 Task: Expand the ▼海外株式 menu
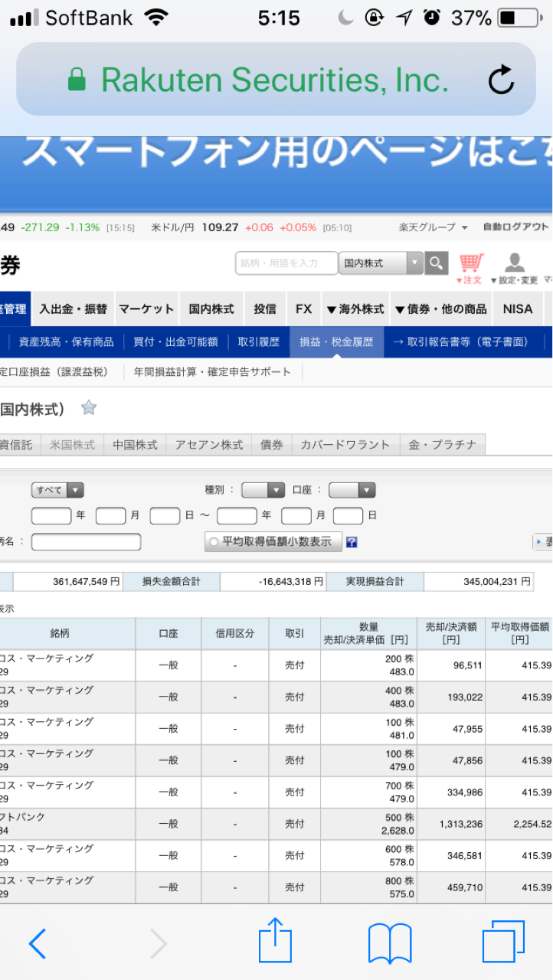coord(355,309)
